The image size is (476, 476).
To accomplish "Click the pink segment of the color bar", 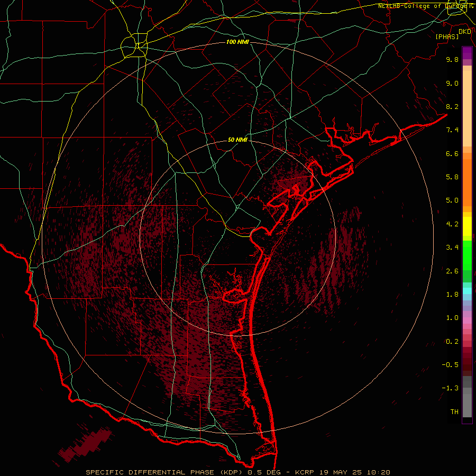I will [467, 321].
